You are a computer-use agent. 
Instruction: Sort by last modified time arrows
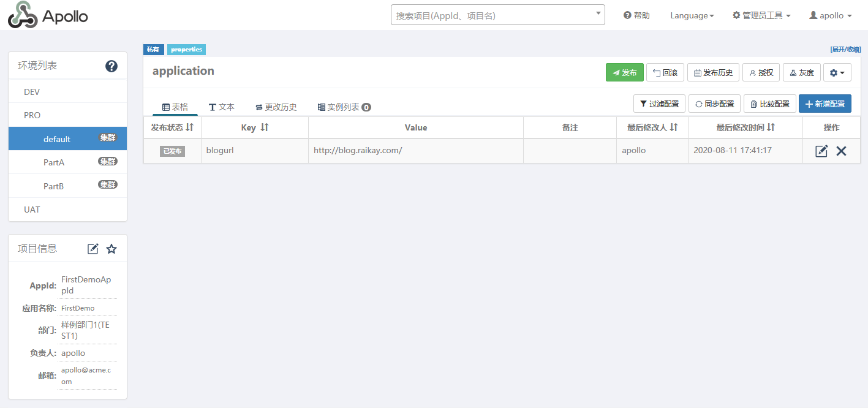[x=771, y=127]
